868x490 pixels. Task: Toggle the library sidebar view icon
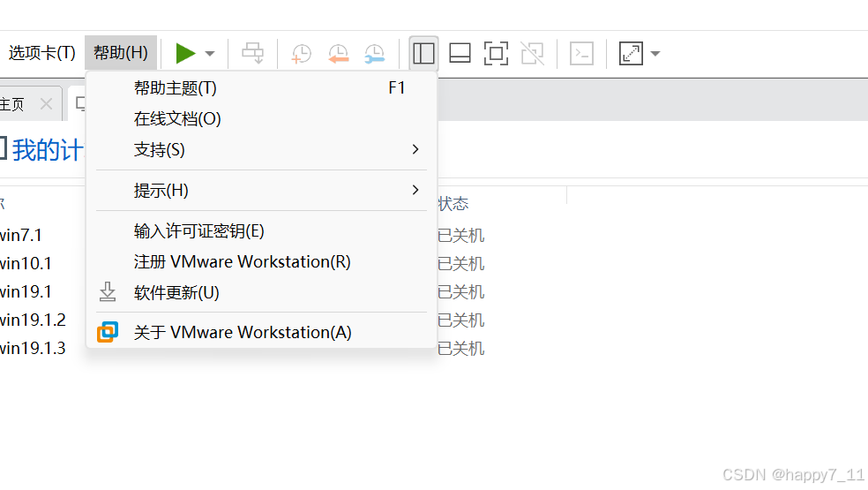coord(423,53)
